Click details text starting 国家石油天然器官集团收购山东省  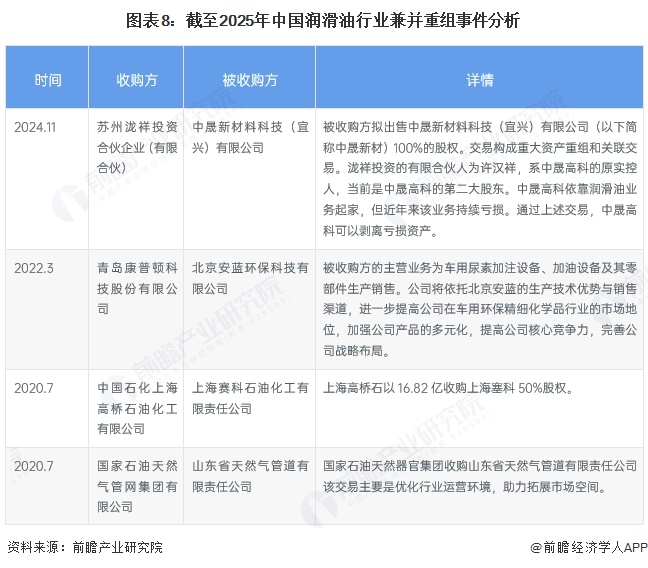(x=479, y=476)
